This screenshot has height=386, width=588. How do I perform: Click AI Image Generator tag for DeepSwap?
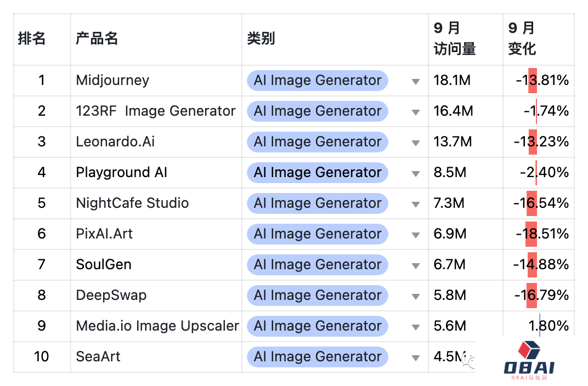(x=317, y=296)
